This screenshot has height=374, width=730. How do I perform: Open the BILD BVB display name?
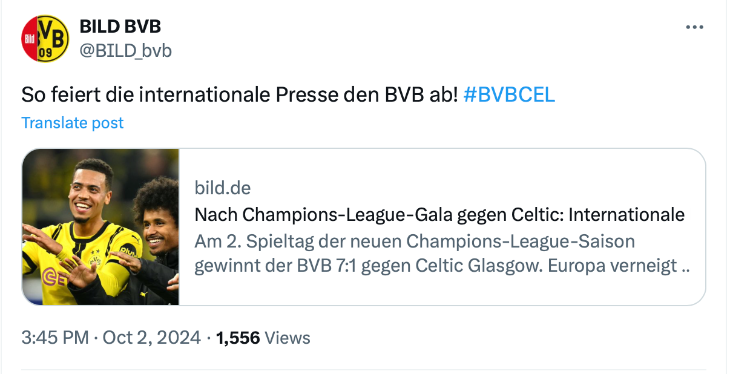click(x=120, y=26)
